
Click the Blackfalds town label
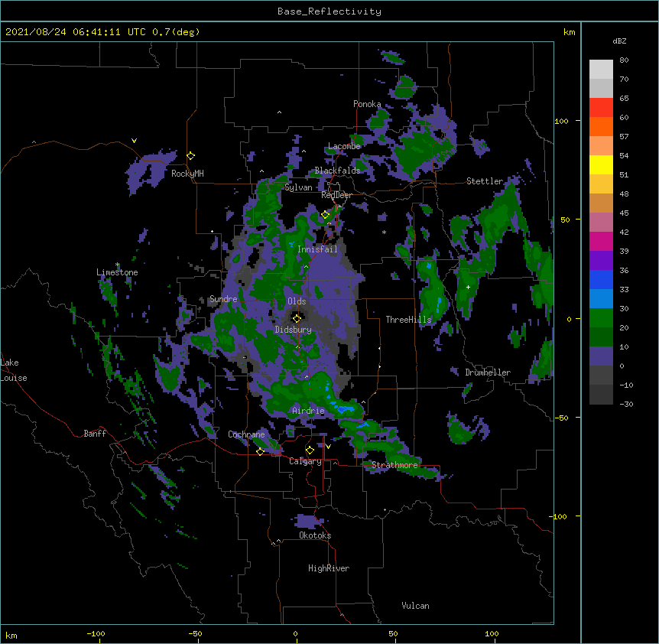(337, 171)
